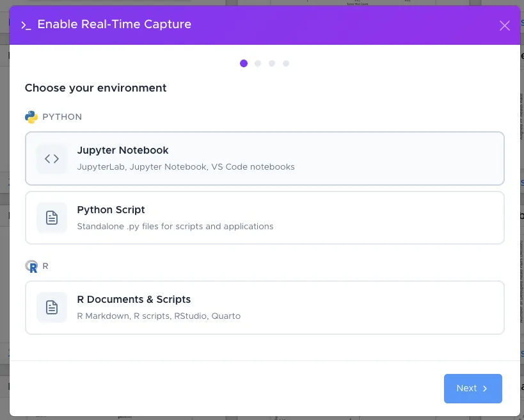Image resolution: width=524 pixels, height=420 pixels.
Task: Click the Next button
Action: click(473, 388)
